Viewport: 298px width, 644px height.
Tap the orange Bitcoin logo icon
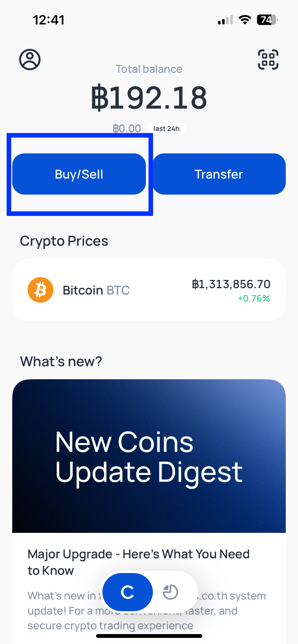tap(40, 290)
